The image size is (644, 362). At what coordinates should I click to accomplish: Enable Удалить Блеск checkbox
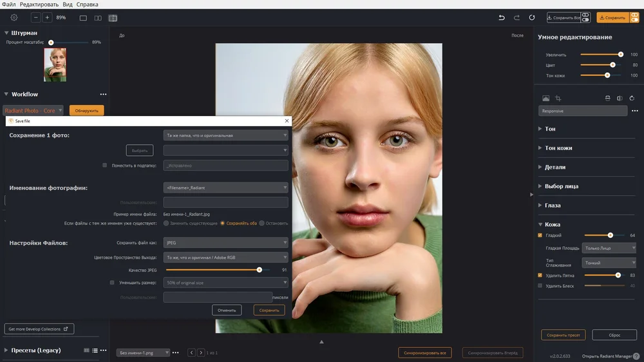(x=540, y=285)
